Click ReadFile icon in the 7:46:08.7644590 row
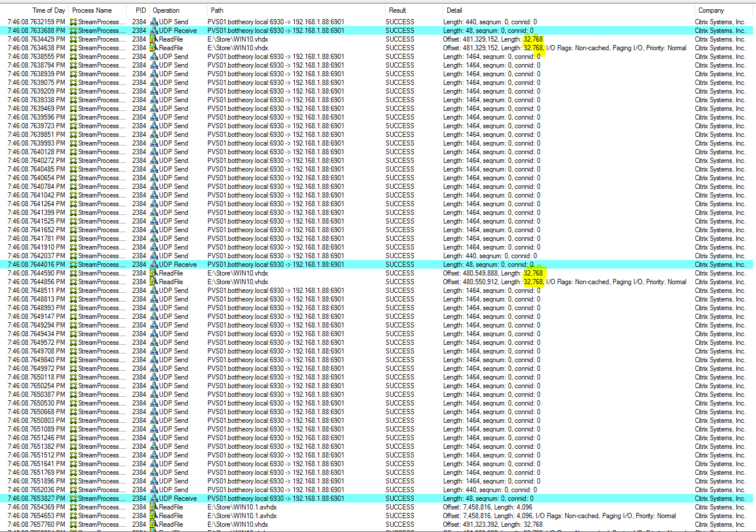The height and width of the screenshot is (532, 756). (154, 273)
